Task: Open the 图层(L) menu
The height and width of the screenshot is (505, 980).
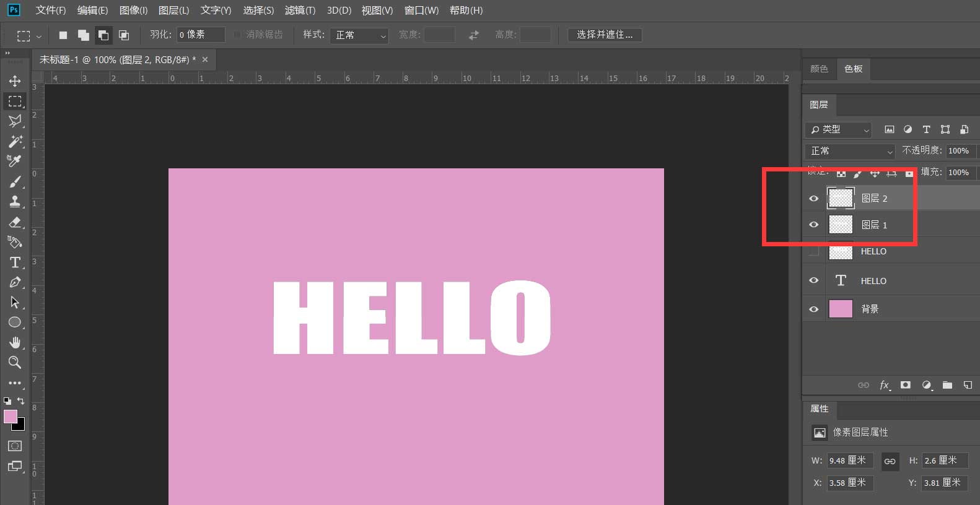Action: (173, 10)
